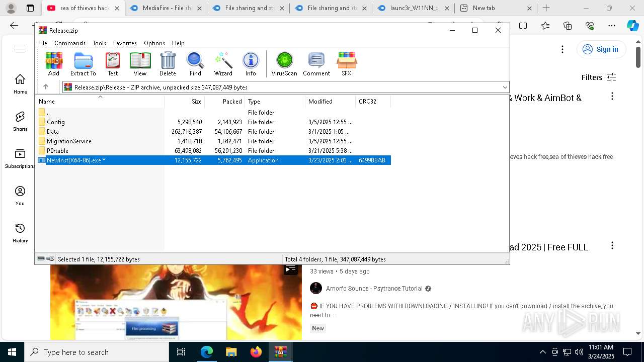644x362 pixels.
Task: Click the video thumbnail on YouTube
Action: [x=176, y=302]
